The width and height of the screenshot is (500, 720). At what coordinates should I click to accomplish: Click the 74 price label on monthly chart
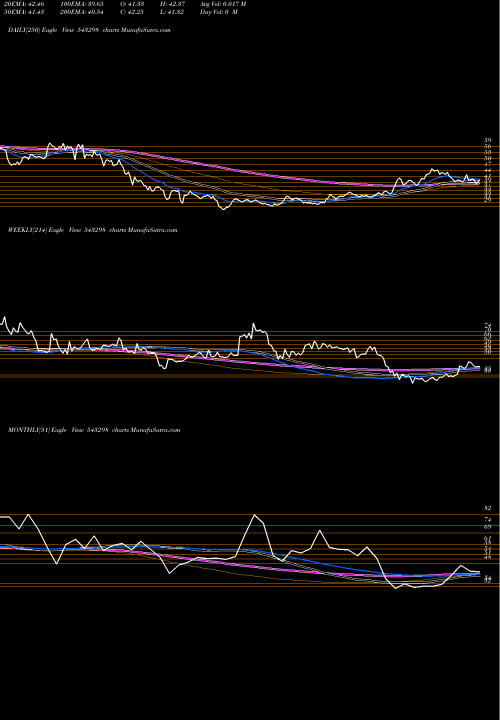488,520
